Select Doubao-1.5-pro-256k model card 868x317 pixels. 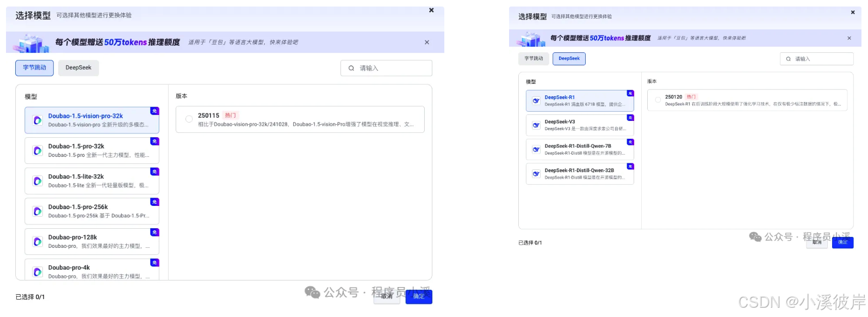tap(92, 211)
